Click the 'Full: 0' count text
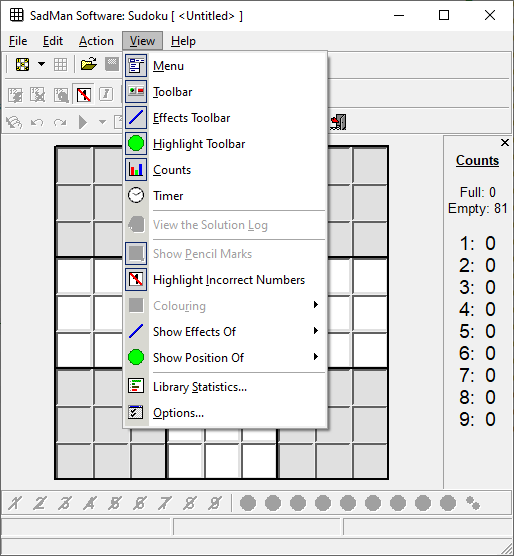The image size is (514, 556). [477, 192]
